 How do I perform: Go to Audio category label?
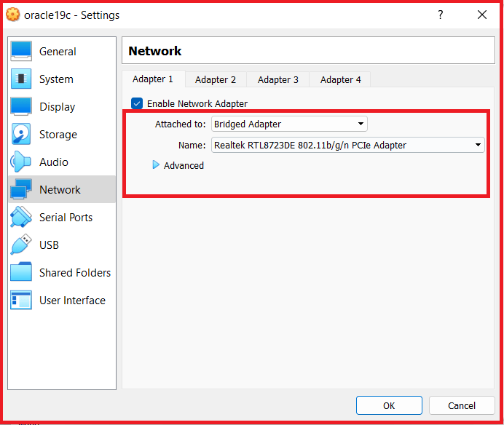[x=54, y=162]
